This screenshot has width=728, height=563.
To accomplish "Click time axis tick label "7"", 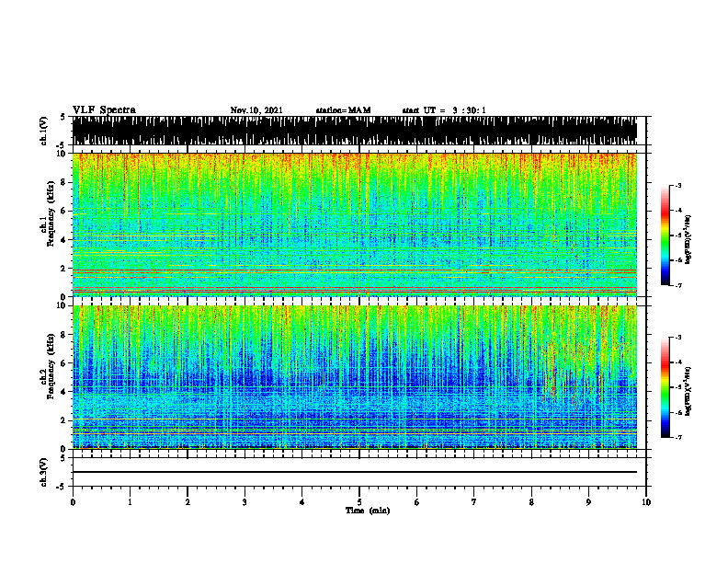I will click(x=474, y=502).
